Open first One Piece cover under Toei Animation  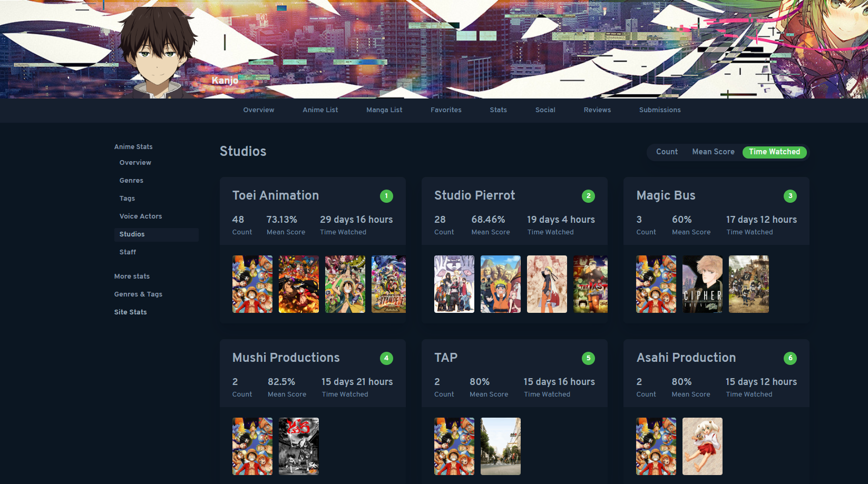[x=252, y=284]
